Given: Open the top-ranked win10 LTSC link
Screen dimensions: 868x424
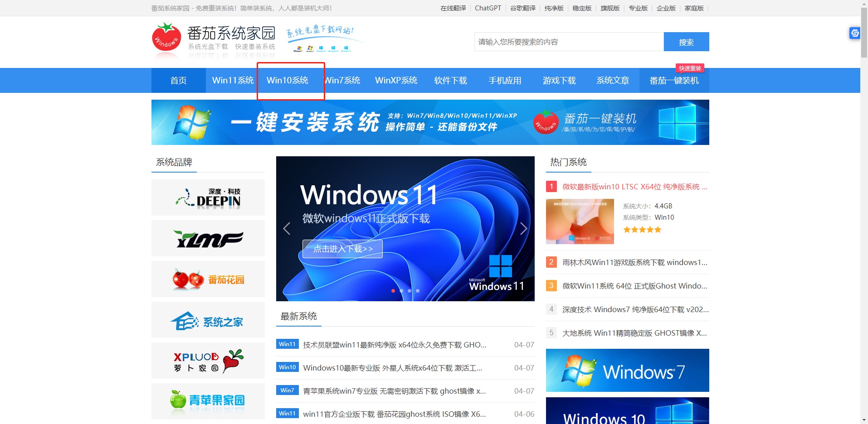Looking at the screenshot, I should point(633,187).
